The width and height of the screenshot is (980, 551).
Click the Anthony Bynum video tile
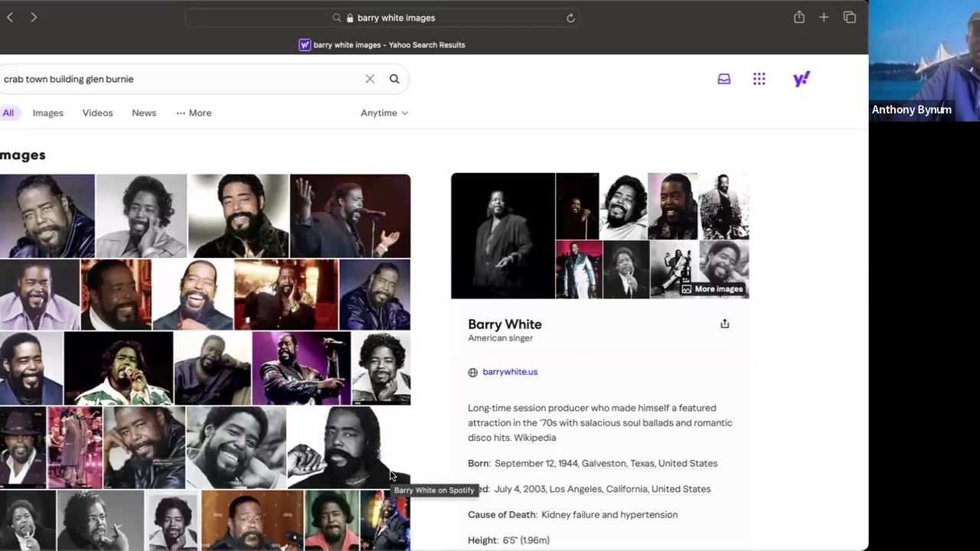924,60
